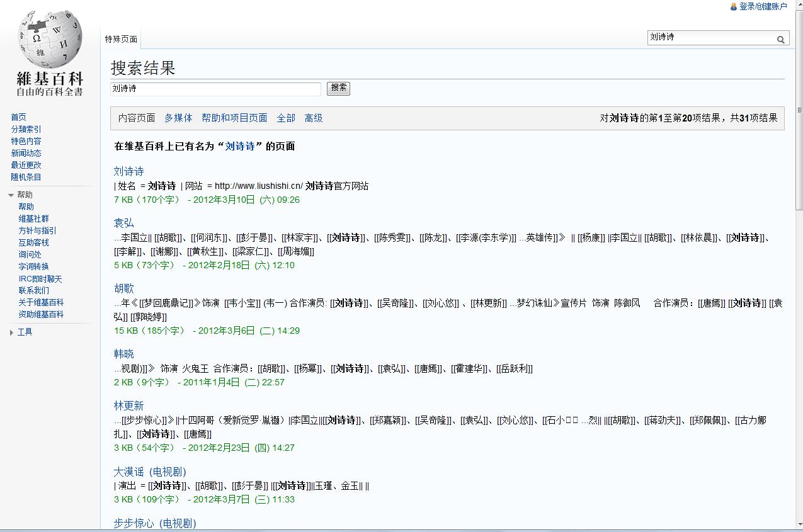The image size is (803, 532).
Task: Select the 内容页面 search profile
Action: 137,118
